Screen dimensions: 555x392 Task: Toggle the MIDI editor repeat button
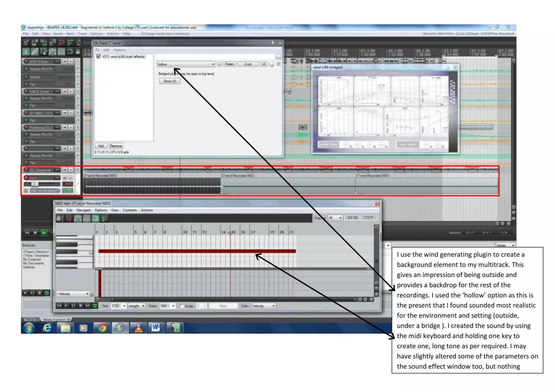click(x=95, y=306)
